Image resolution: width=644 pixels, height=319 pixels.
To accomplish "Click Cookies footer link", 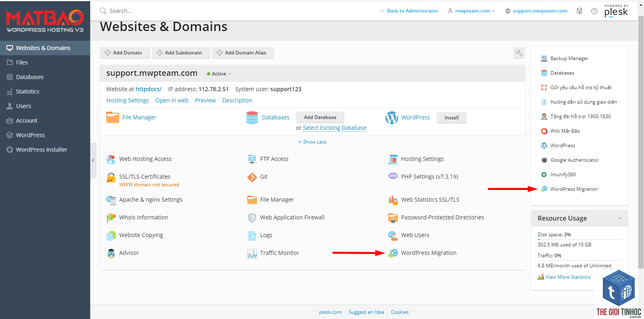I will point(400,312).
